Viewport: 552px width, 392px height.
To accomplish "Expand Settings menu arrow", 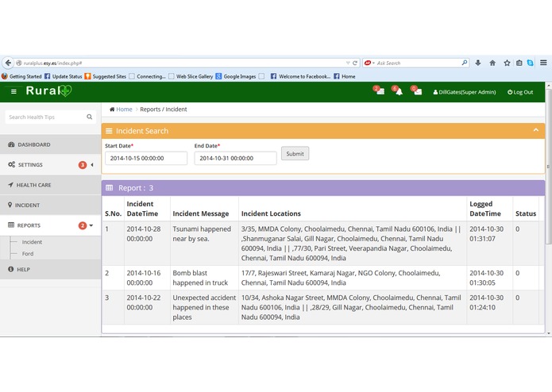I will point(92,164).
